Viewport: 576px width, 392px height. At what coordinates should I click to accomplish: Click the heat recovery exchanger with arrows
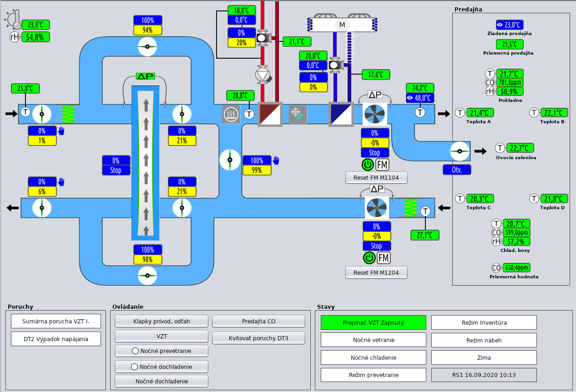click(146, 163)
